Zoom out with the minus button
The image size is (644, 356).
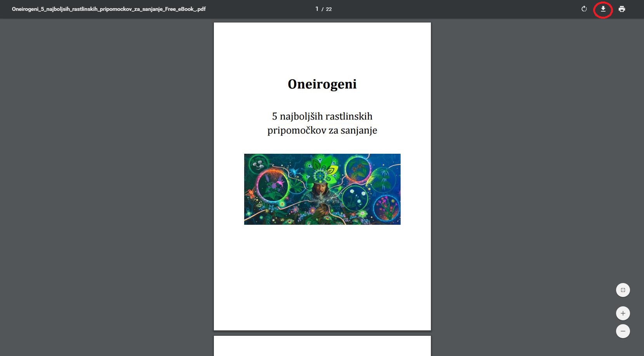[x=623, y=331]
